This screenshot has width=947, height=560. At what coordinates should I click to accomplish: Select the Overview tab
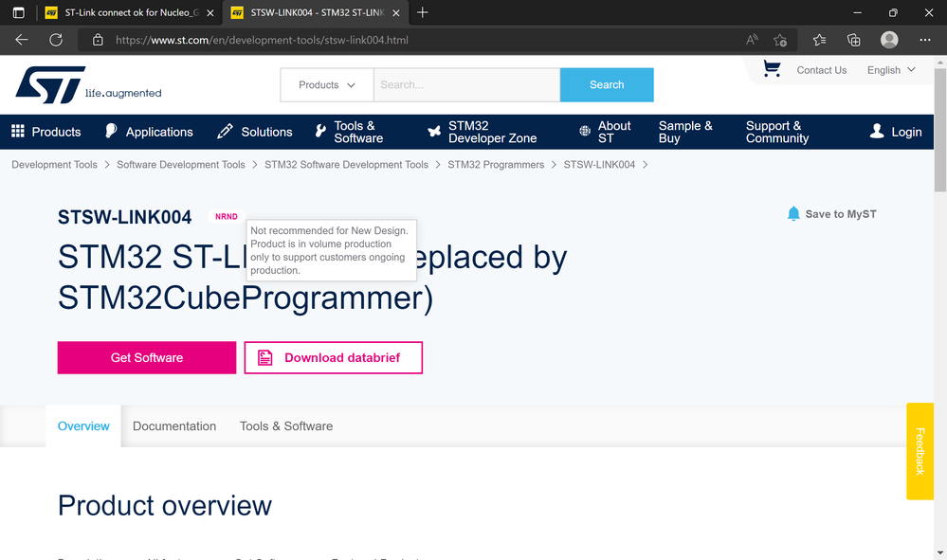click(x=83, y=426)
